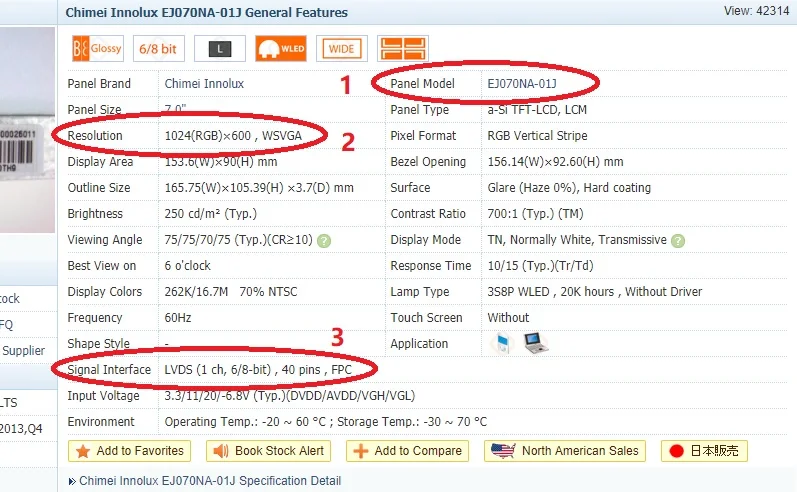The height and width of the screenshot is (492, 797).
Task: Click the WIDE aspect feature icon
Action: click(342, 48)
